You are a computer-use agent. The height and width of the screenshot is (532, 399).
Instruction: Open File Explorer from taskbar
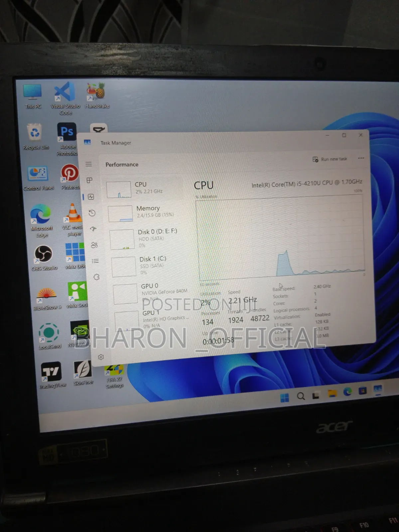pyautogui.click(x=332, y=394)
